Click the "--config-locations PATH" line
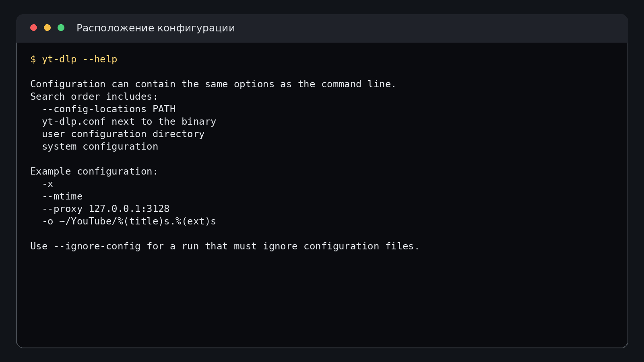 pyautogui.click(x=109, y=109)
